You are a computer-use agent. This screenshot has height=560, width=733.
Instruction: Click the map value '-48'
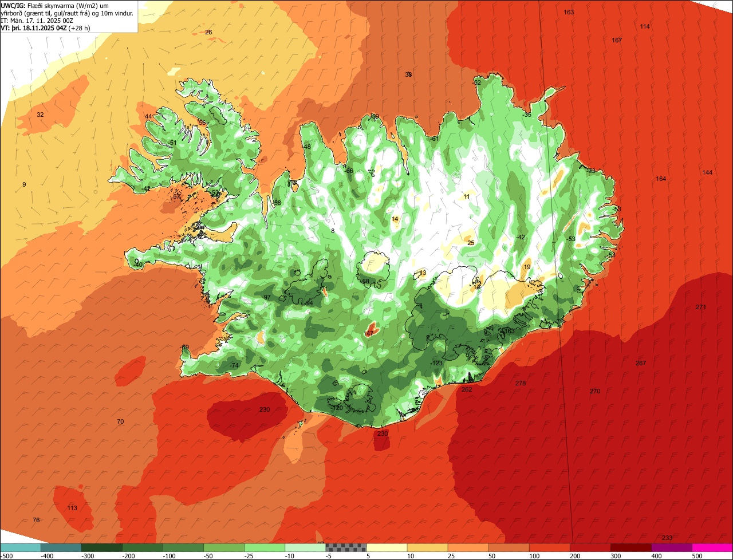tap(307, 147)
